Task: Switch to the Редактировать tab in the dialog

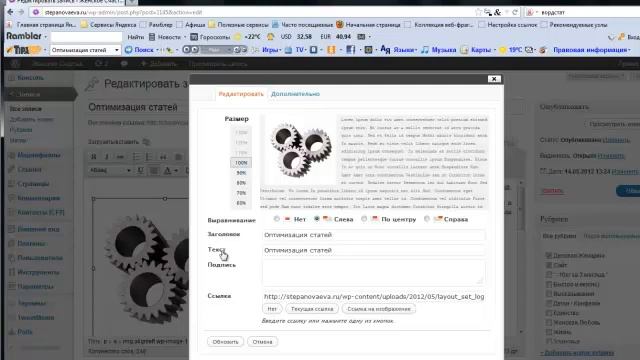Action: click(x=241, y=94)
